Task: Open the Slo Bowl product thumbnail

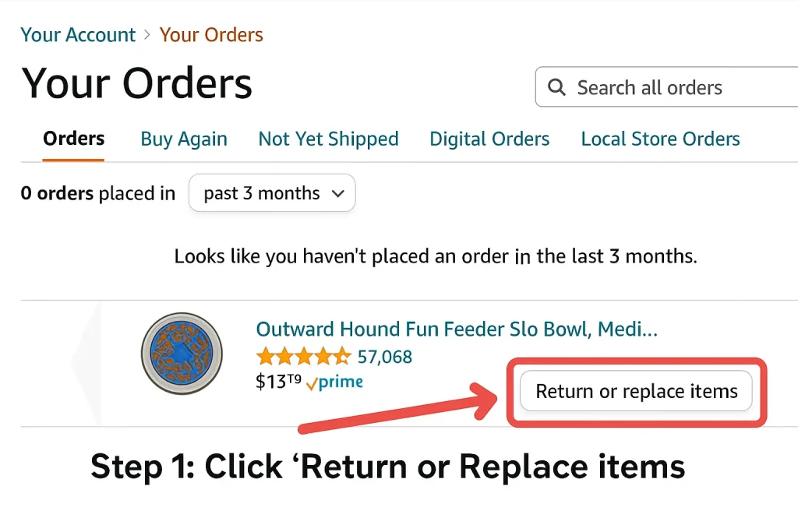Action: pyautogui.click(x=182, y=353)
